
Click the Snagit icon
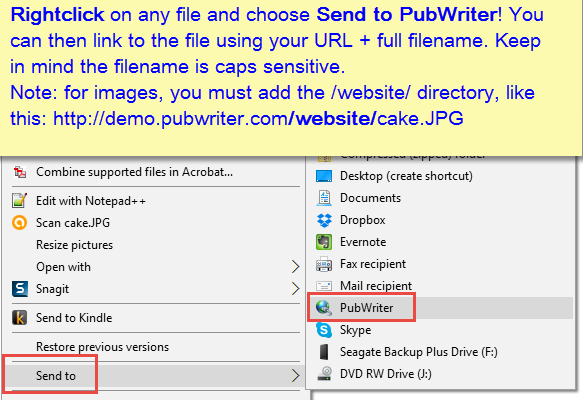[20, 289]
